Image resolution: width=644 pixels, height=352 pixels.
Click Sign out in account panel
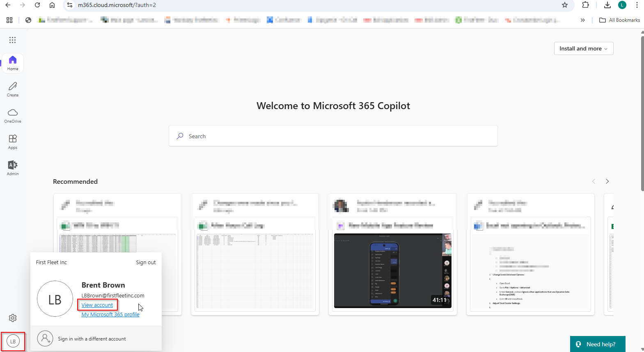pyautogui.click(x=146, y=263)
